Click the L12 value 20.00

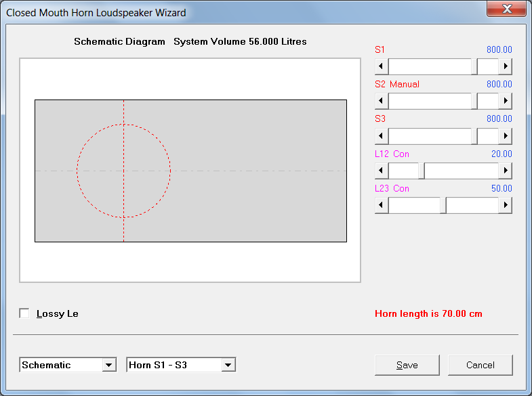[x=502, y=154]
